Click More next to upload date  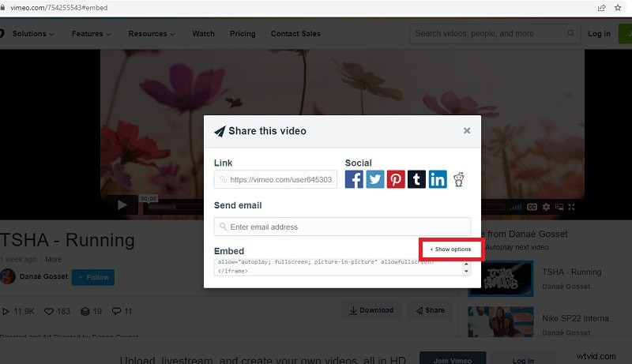[x=53, y=259]
